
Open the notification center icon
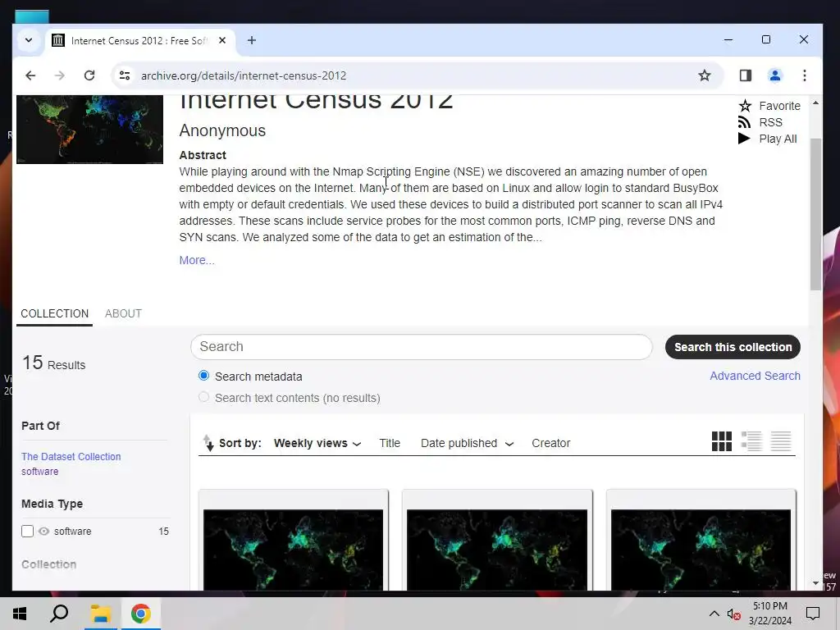coord(813,614)
